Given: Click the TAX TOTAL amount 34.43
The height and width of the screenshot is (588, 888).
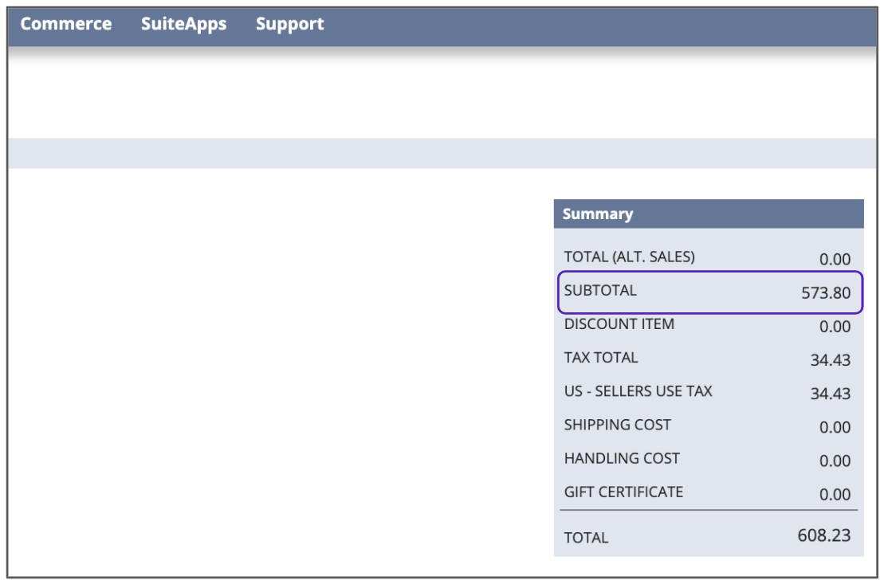Looking at the screenshot, I should pyautogui.click(x=830, y=360).
